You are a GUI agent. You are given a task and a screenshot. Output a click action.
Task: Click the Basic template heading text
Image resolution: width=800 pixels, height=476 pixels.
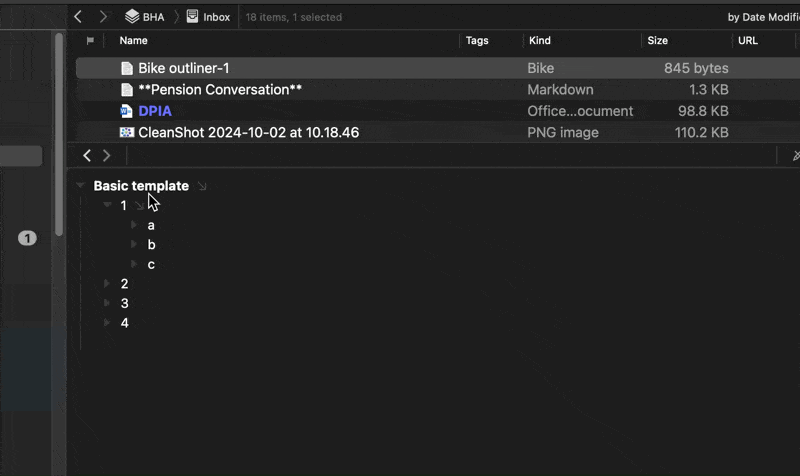tap(141, 186)
